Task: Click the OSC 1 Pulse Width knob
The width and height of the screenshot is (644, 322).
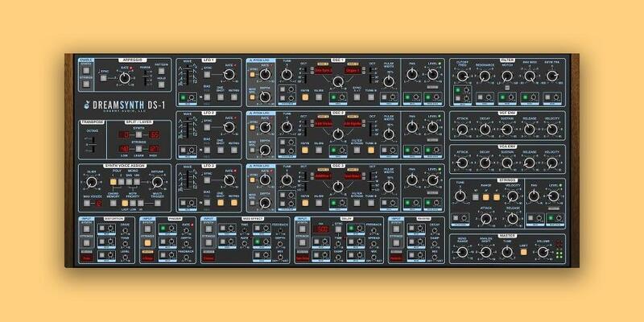Action: [x=389, y=81]
